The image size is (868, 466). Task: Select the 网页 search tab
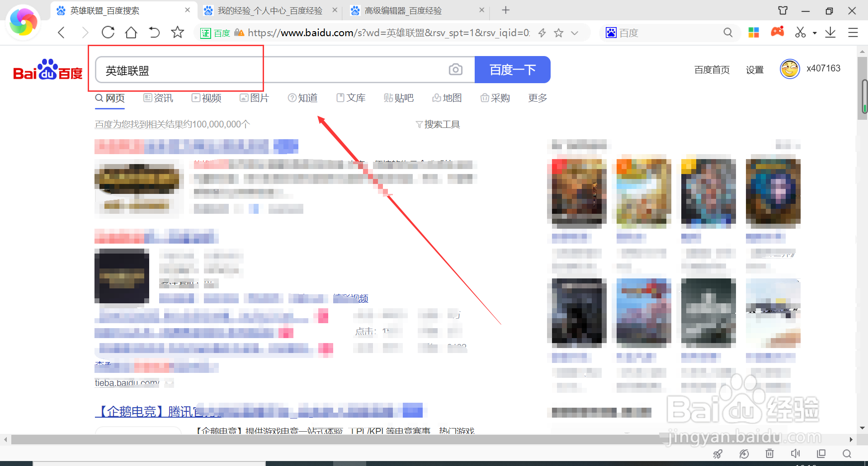coord(110,98)
